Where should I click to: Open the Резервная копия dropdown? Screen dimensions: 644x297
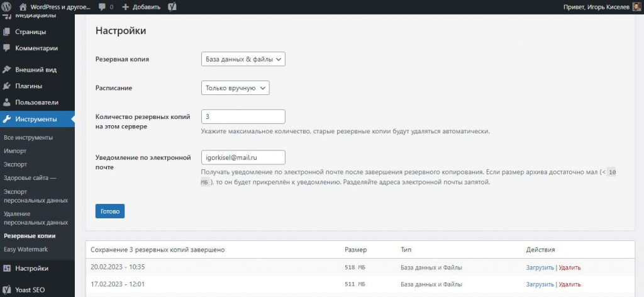[243, 59]
